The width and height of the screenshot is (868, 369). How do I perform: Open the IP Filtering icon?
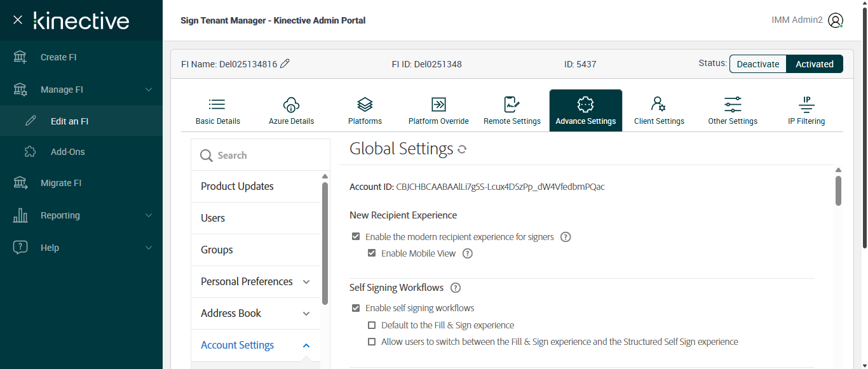tap(806, 105)
